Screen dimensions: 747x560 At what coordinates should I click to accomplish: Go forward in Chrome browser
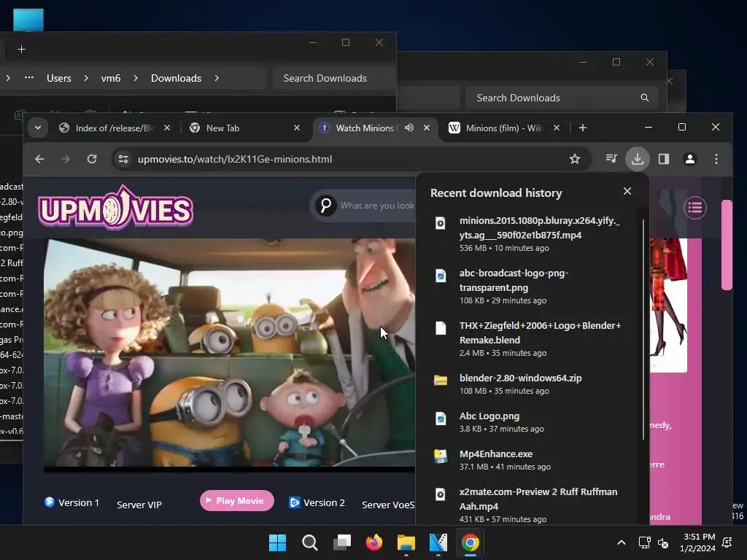tap(65, 159)
